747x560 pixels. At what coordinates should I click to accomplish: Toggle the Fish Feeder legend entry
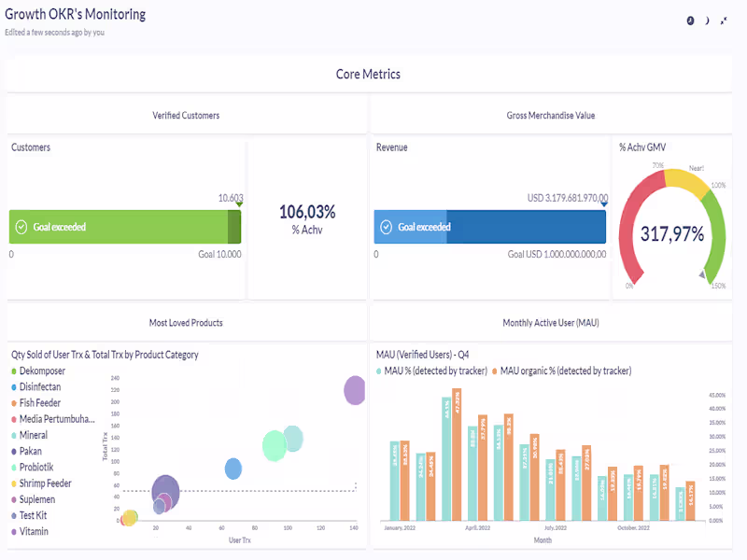click(x=40, y=403)
